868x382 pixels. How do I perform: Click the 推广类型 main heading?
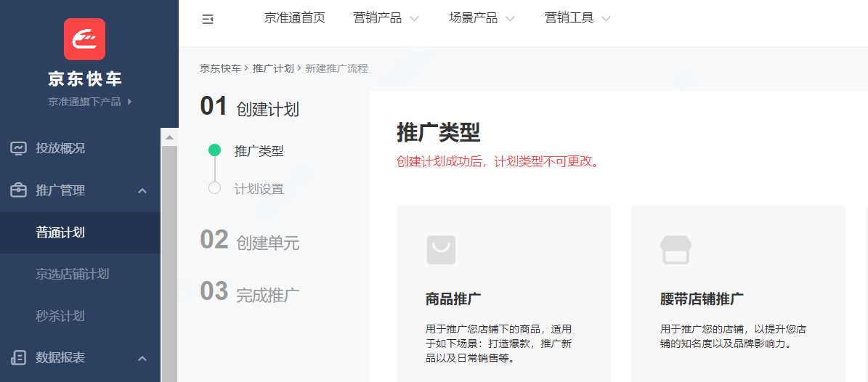[x=439, y=133]
